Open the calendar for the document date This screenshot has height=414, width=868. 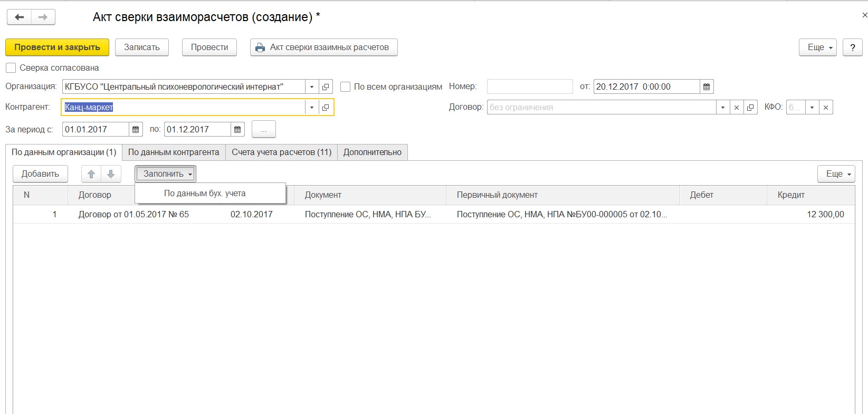(707, 86)
